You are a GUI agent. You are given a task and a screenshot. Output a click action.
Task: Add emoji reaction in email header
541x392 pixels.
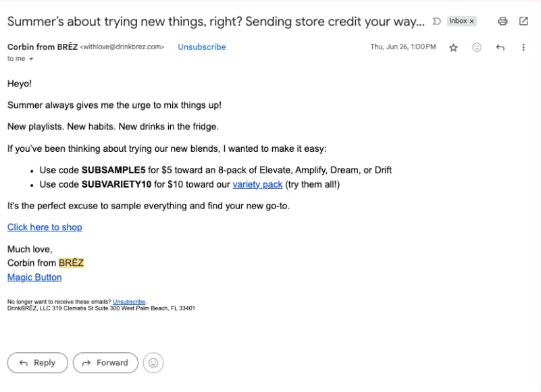[x=476, y=47]
